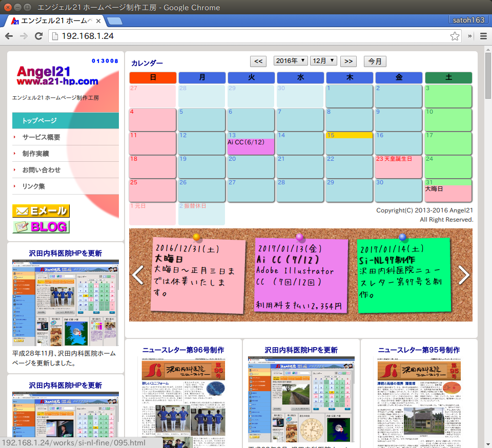
Task: Jump to the current month with 今月
Action: pyautogui.click(x=375, y=61)
